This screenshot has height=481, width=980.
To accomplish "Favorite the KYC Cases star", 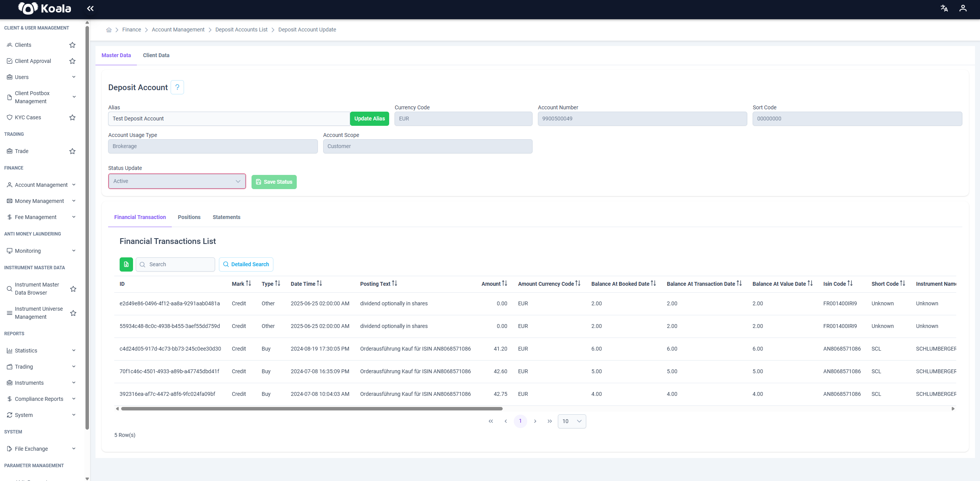I will pos(72,117).
